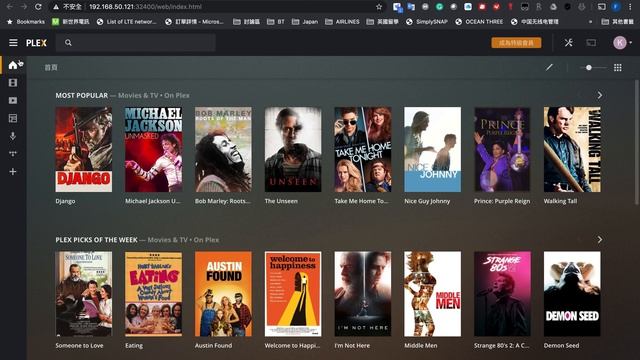Click the 'Walking Tall' title text
The width and height of the screenshot is (640, 360).
560,201
